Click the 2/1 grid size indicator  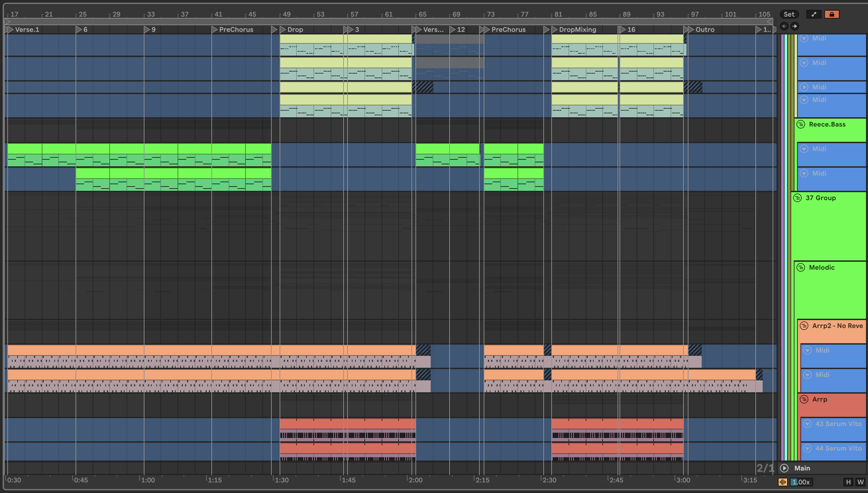point(765,468)
